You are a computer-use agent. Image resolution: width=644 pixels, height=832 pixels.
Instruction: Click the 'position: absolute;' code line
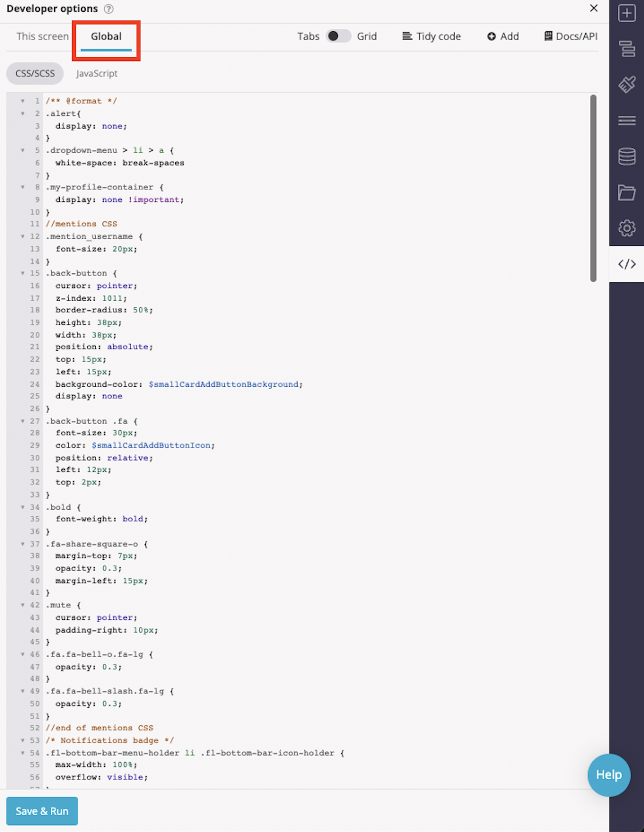click(104, 347)
